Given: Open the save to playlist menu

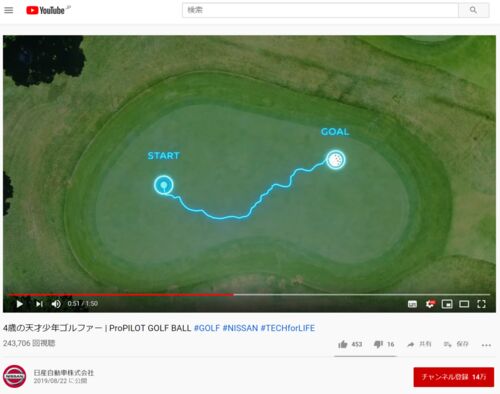Looking at the screenshot, I should (456, 344).
